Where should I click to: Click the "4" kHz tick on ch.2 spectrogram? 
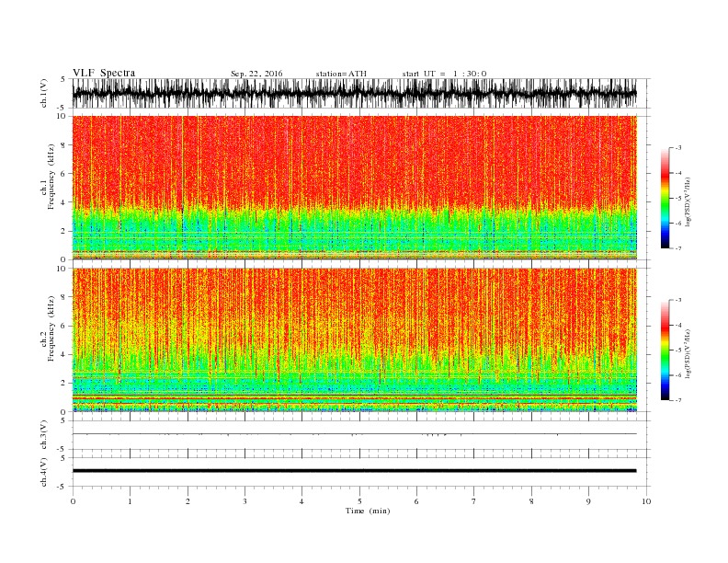(63, 354)
